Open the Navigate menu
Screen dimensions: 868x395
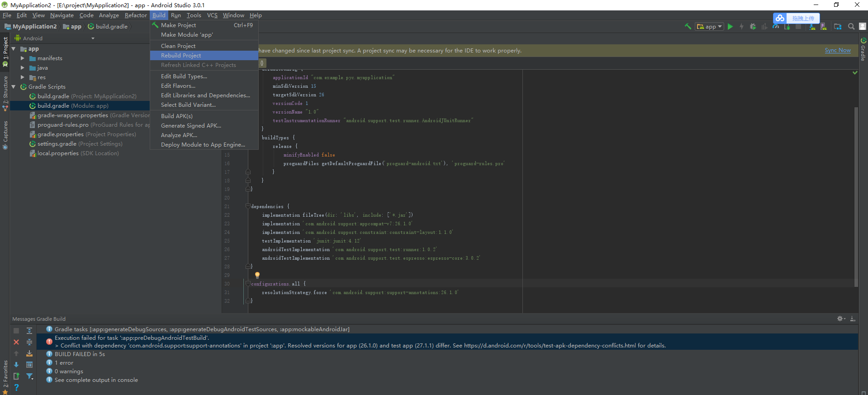[x=62, y=15]
